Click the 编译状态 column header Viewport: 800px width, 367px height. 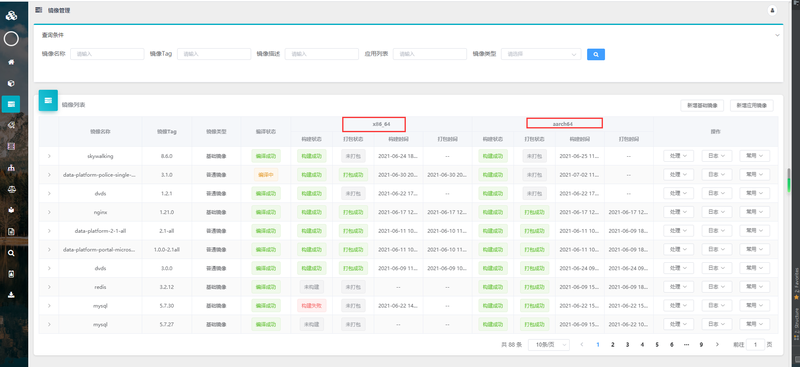click(x=266, y=131)
